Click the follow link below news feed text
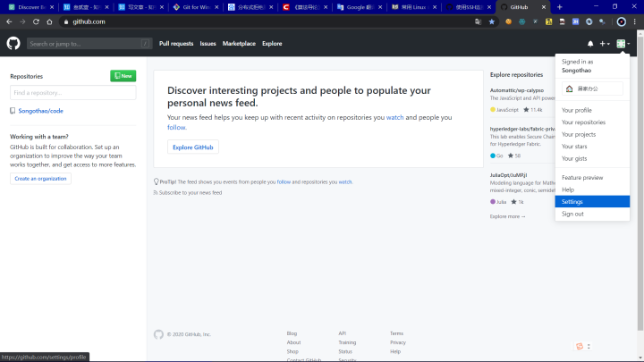 click(176, 127)
